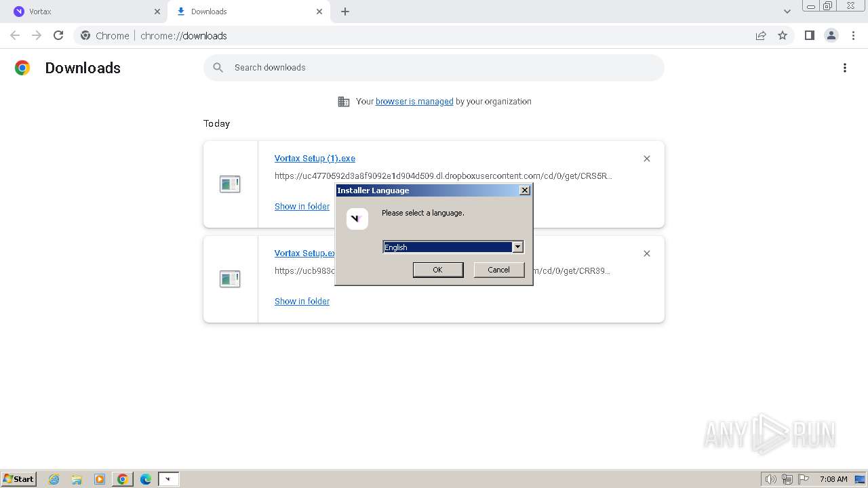868x488 pixels.
Task: Remove Vortax Setup (1).exe from list
Action: pos(647,159)
